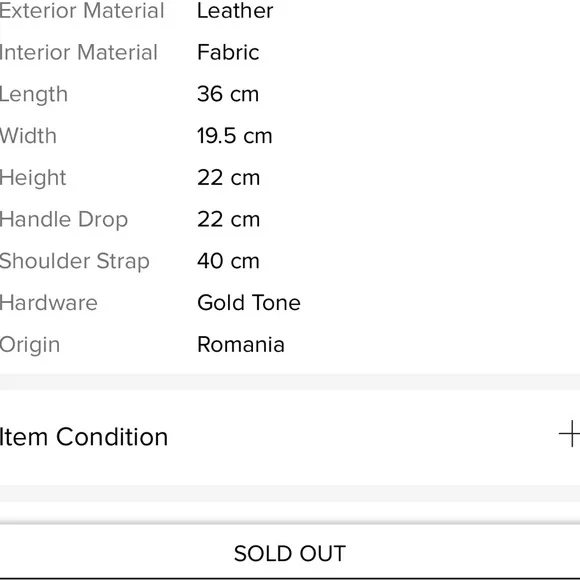Select the 22 cm Height value
580x580 pixels.
(229, 178)
